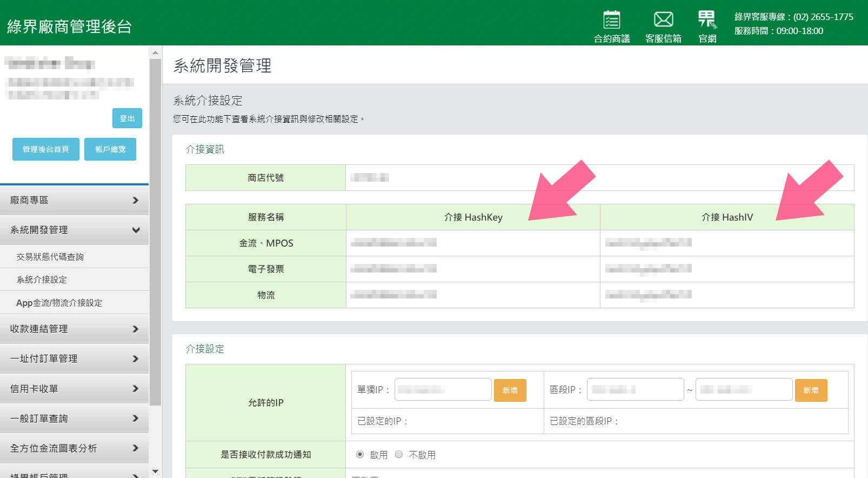The height and width of the screenshot is (478, 868).
Task: Click the 系統開發管理 page heading
Action: point(222,65)
